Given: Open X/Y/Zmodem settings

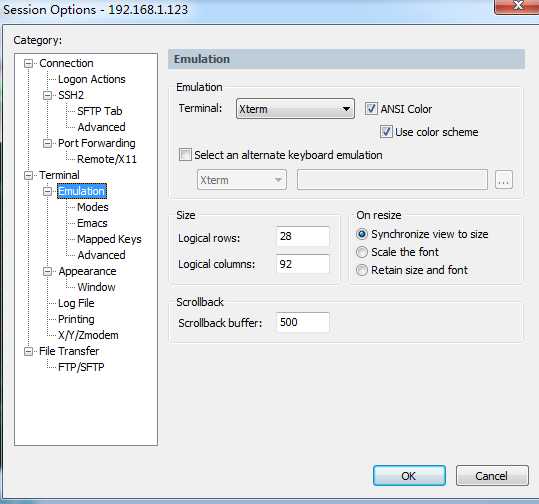Looking at the screenshot, I should point(88,335).
